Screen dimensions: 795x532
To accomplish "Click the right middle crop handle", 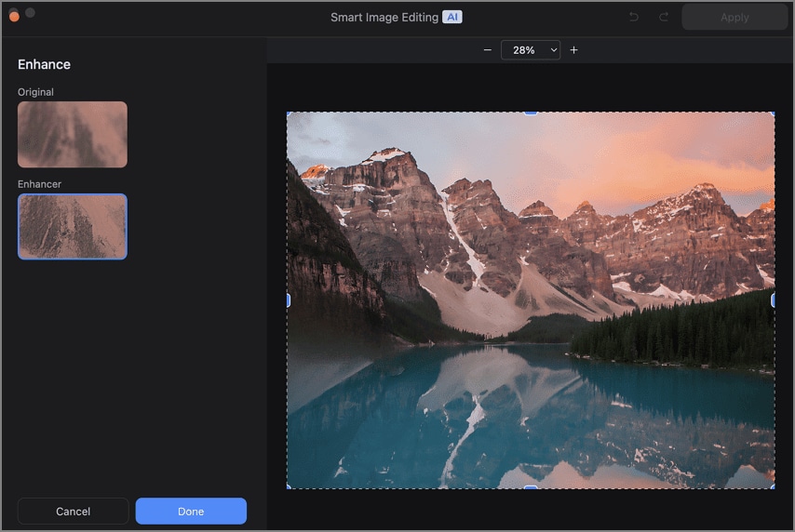I will tap(774, 300).
